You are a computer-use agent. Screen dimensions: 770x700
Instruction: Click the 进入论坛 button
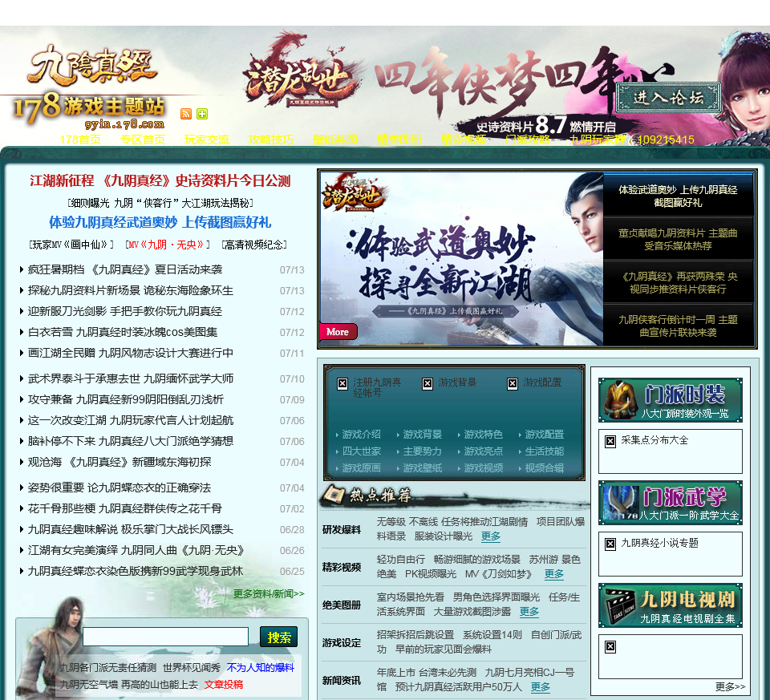click(668, 98)
